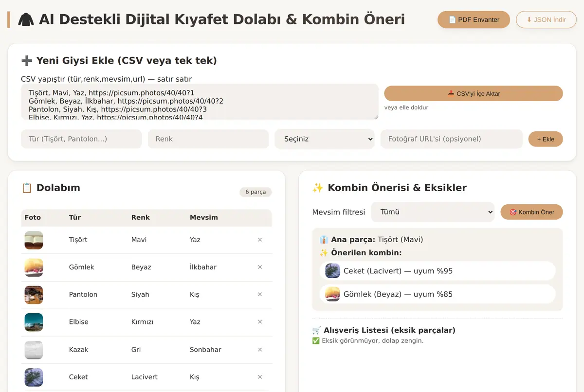This screenshot has height=392, width=584.
Task: Remove the Tişört row with its × icon
Action: click(x=260, y=240)
